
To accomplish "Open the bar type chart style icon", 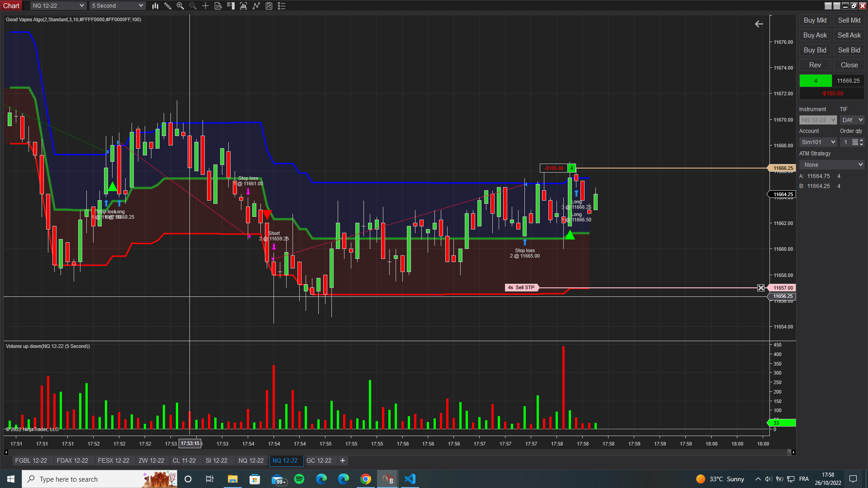I will tap(155, 6).
